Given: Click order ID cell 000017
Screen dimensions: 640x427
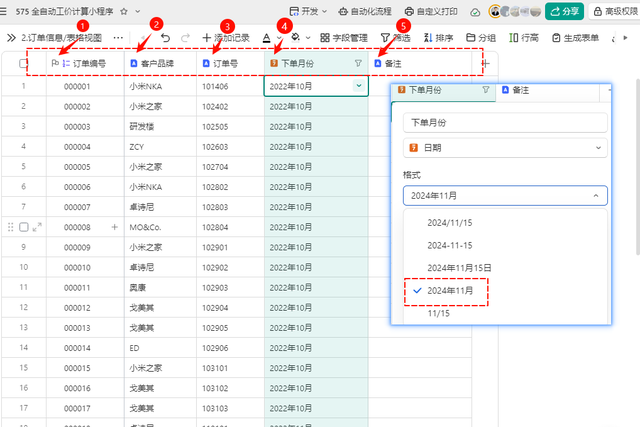Looking at the screenshot, I should coord(85,408).
